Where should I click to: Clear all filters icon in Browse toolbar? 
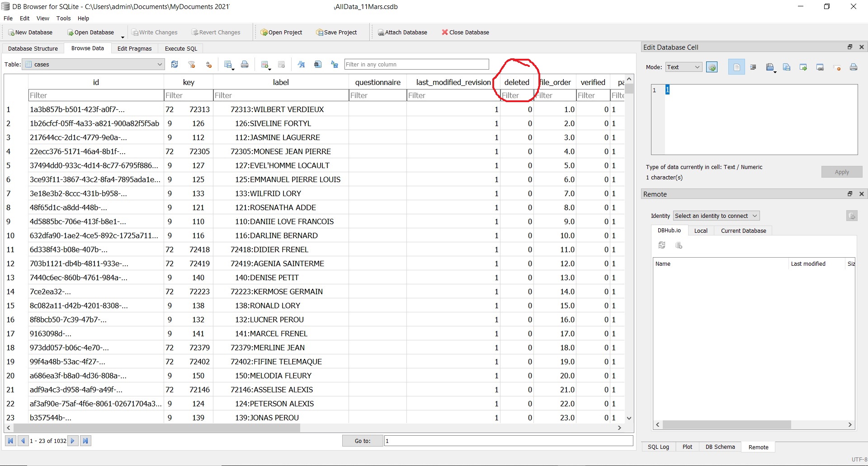[192, 65]
